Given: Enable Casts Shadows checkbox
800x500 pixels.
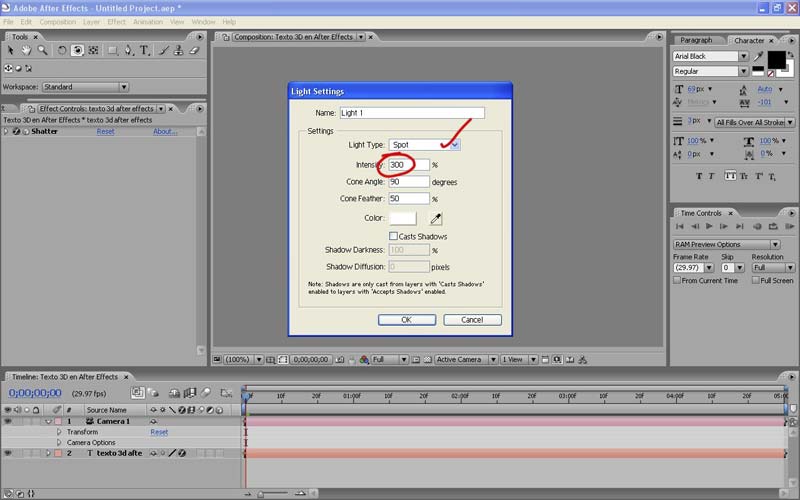Looking at the screenshot, I should pos(393,236).
